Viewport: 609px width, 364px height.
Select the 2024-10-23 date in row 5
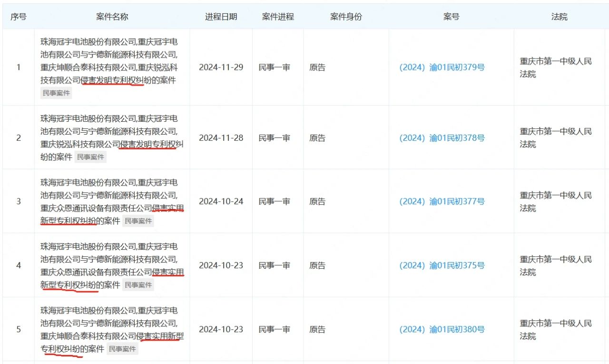coord(221,329)
